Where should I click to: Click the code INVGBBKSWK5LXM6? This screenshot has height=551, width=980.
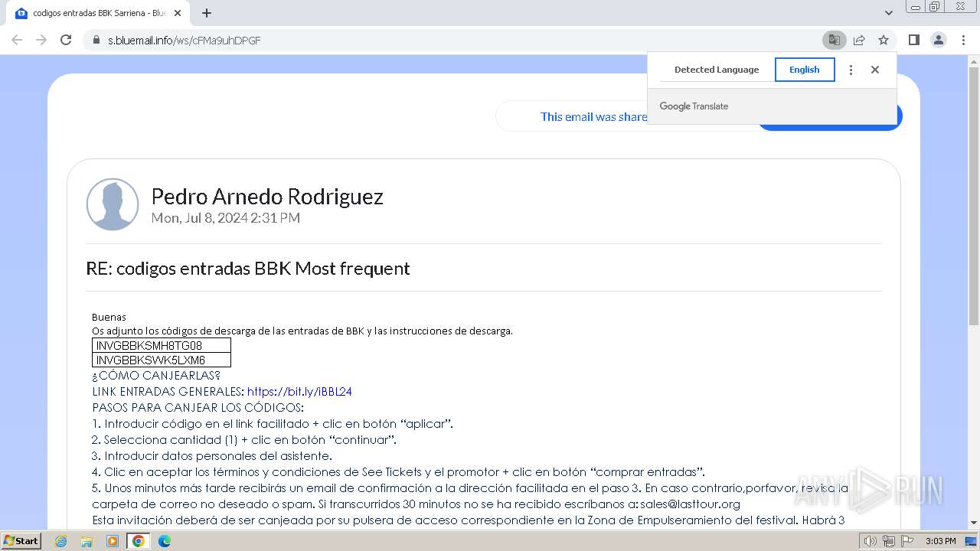151,360
